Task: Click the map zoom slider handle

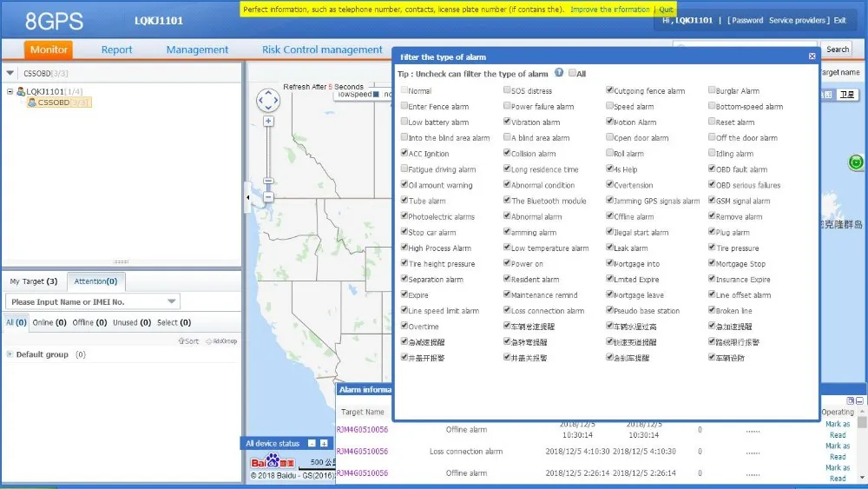Action: pos(268,181)
